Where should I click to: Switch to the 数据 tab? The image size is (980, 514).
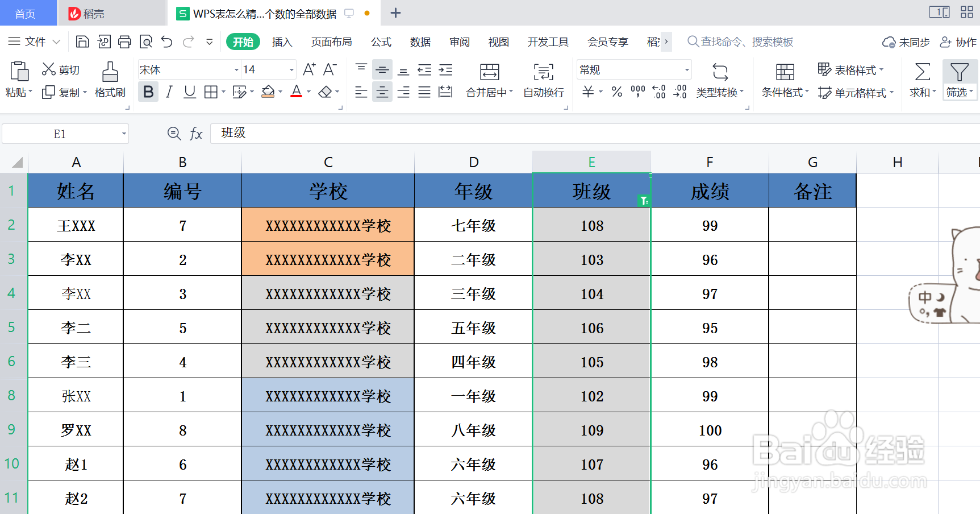point(420,42)
